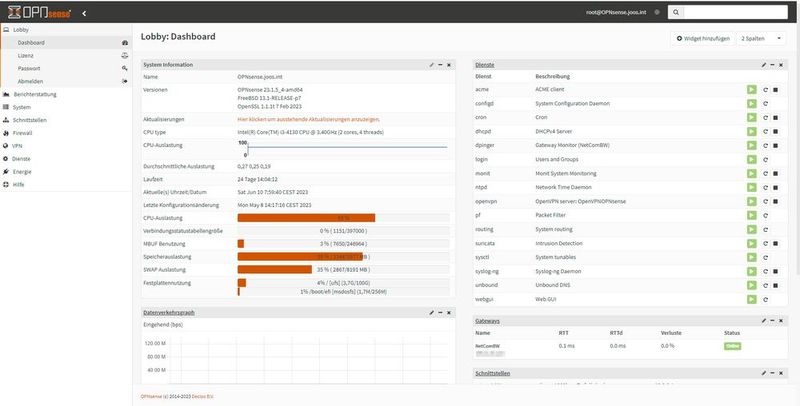The image size is (800, 406).
Task: Click green status icon for webgui
Action: pyautogui.click(x=752, y=299)
